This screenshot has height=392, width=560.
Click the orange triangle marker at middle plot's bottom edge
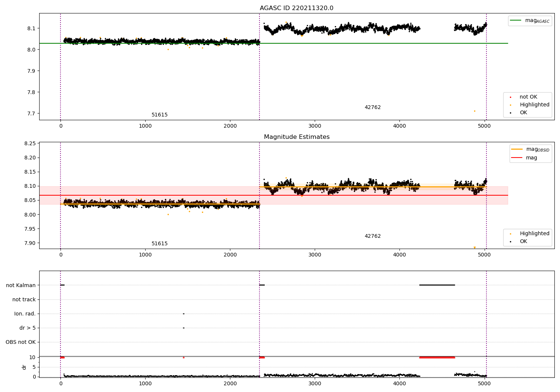click(x=475, y=248)
